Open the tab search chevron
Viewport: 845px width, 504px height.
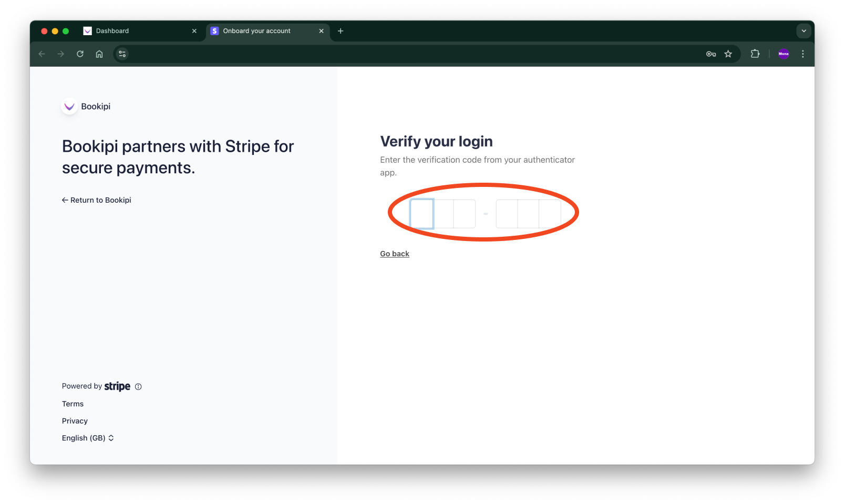coord(803,31)
